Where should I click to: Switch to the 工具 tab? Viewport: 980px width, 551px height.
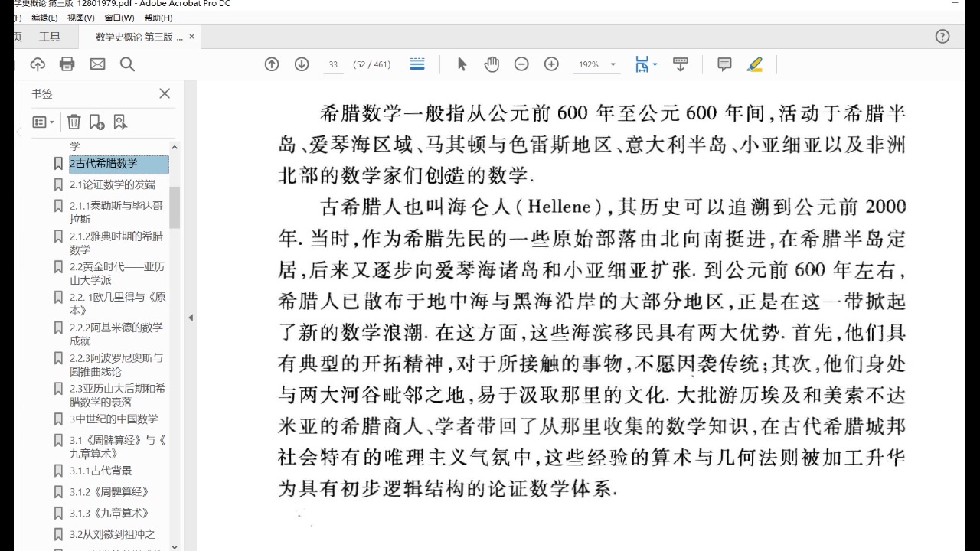[x=50, y=37]
